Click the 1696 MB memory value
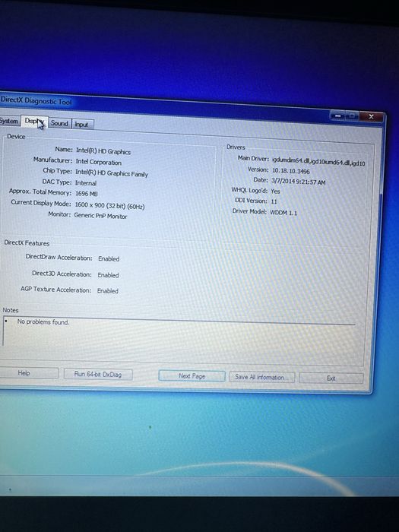Image resolution: width=399 pixels, height=532 pixels. [86, 194]
